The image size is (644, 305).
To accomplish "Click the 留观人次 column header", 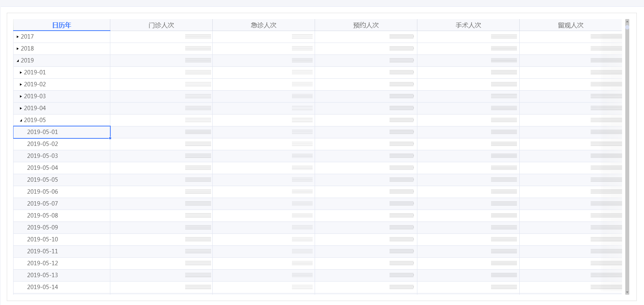I will 571,25.
